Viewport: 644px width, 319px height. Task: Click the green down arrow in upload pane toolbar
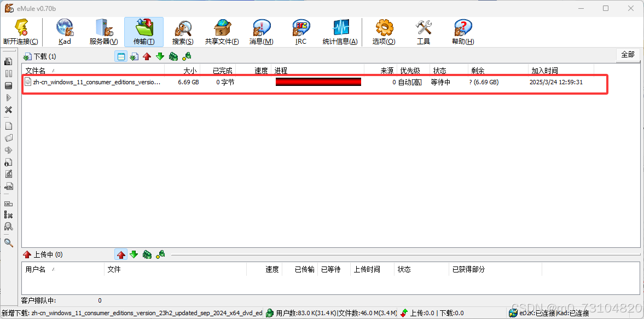[134, 255]
